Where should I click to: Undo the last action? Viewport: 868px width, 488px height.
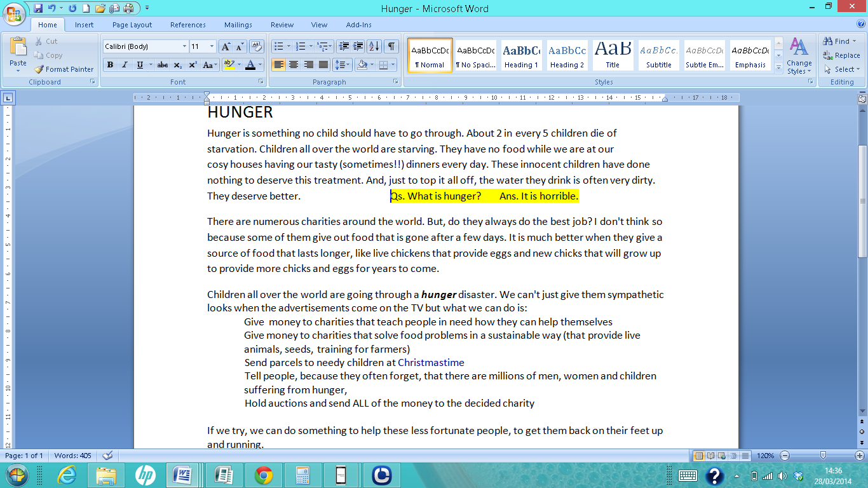coord(52,8)
